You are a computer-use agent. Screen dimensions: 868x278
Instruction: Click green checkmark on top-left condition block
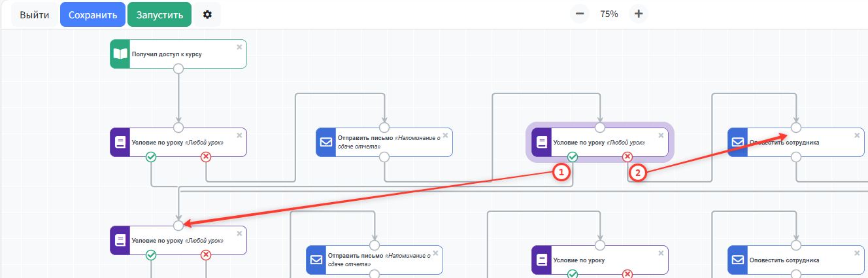pos(151,156)
